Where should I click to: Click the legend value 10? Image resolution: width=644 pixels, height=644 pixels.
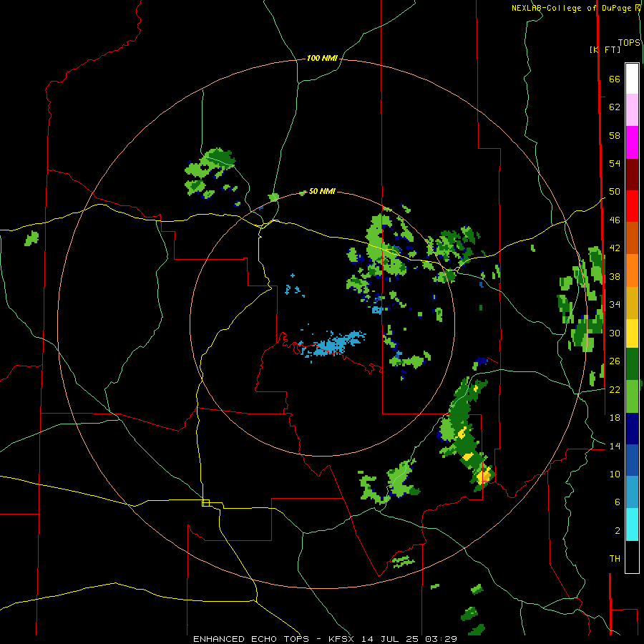(x=615, y=474)
